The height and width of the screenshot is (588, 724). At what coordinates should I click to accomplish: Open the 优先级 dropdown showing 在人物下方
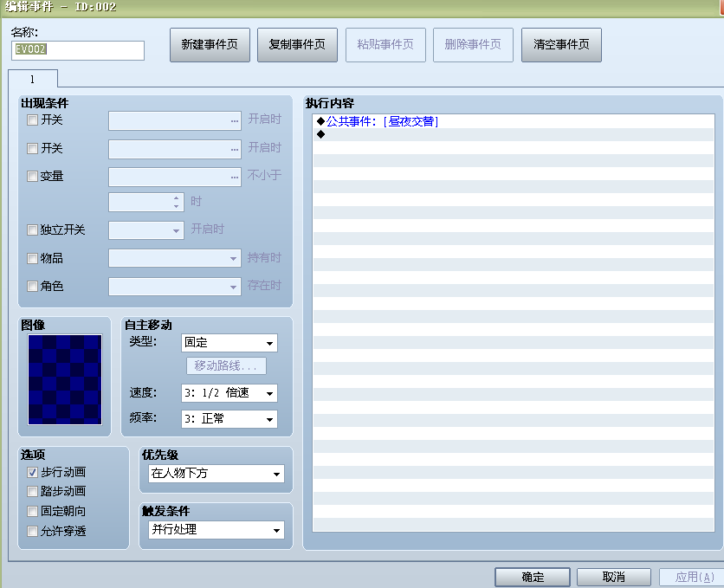217,474
